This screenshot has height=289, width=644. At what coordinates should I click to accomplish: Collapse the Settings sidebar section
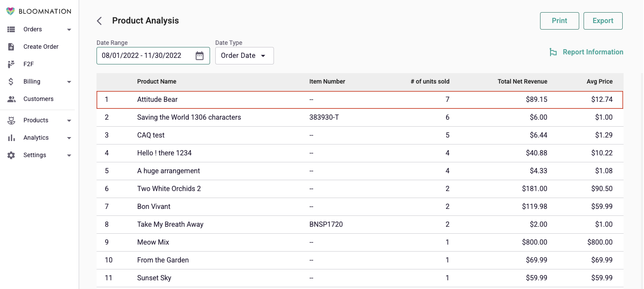(69, 155)
